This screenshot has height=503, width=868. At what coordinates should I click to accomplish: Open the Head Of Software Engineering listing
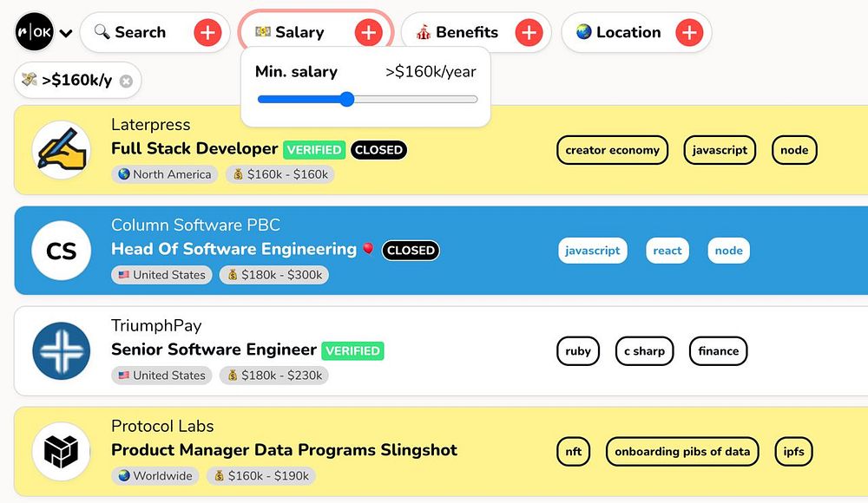click(233, 249)
